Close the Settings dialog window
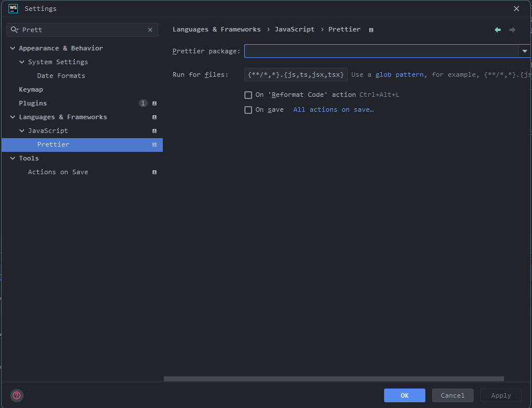 click(x=517, y=9)
